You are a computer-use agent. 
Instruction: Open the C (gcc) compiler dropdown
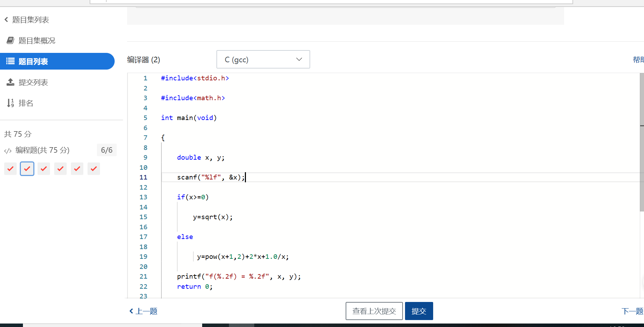pos(263,59)
